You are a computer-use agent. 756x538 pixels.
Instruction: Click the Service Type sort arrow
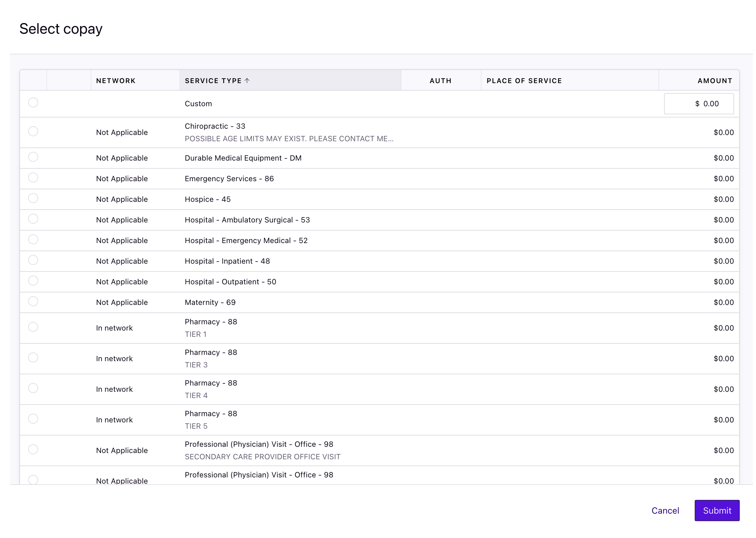(247, 81)
